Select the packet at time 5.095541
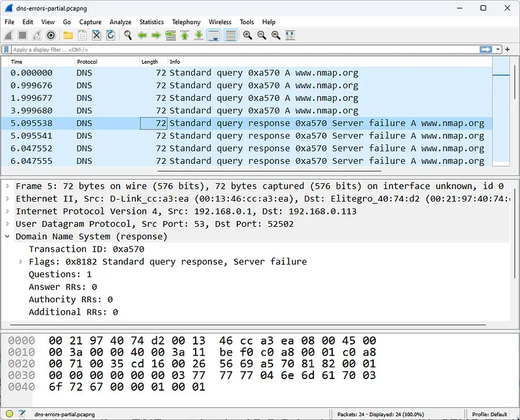This screenshot has width=520, height=420. click(x=247, y=136)
